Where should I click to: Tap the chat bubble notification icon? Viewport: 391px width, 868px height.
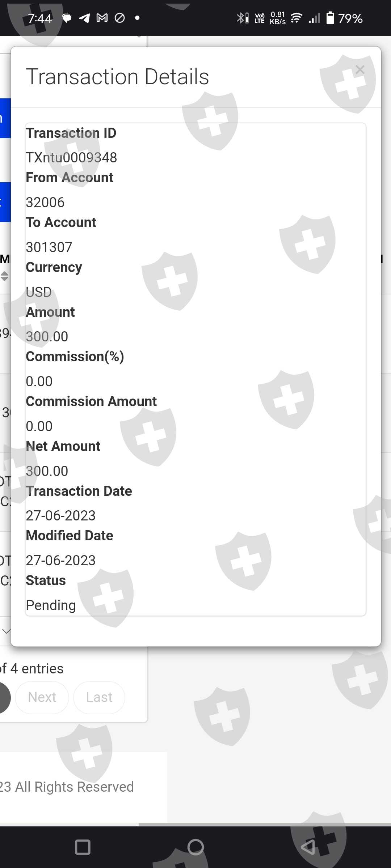point(67,18)
